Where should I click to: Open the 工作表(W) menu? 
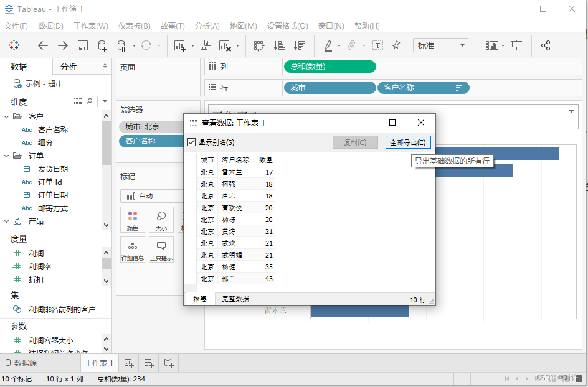[91, 26]
